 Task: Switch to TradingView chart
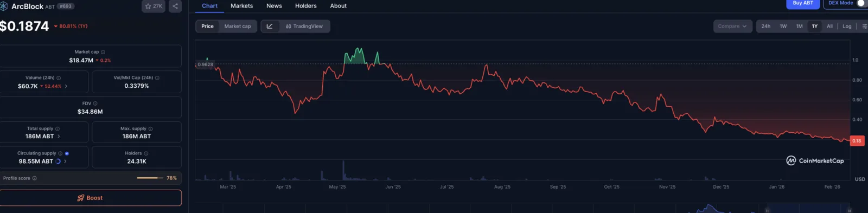click(304, 26)
